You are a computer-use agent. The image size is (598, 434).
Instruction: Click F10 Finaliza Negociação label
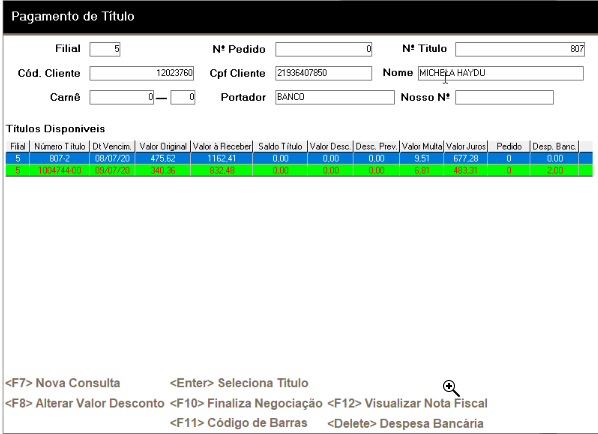[246, 403]
